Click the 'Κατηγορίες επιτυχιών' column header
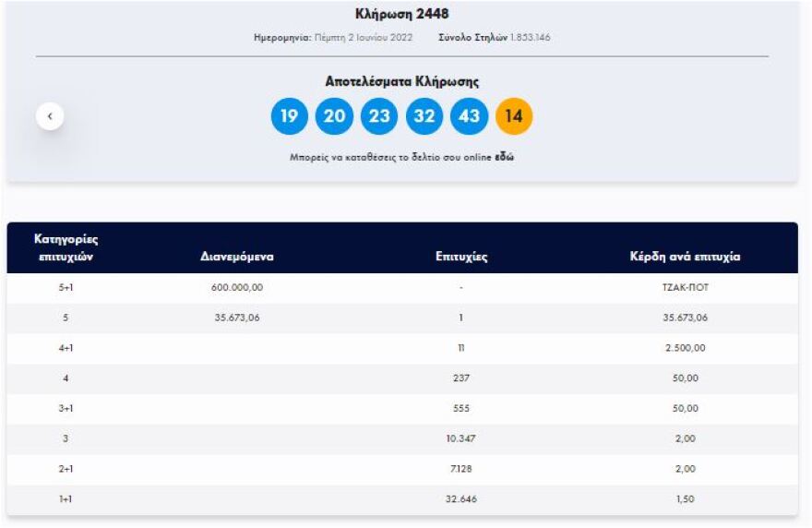The image size is (812, 528). [x=66, y=247]
